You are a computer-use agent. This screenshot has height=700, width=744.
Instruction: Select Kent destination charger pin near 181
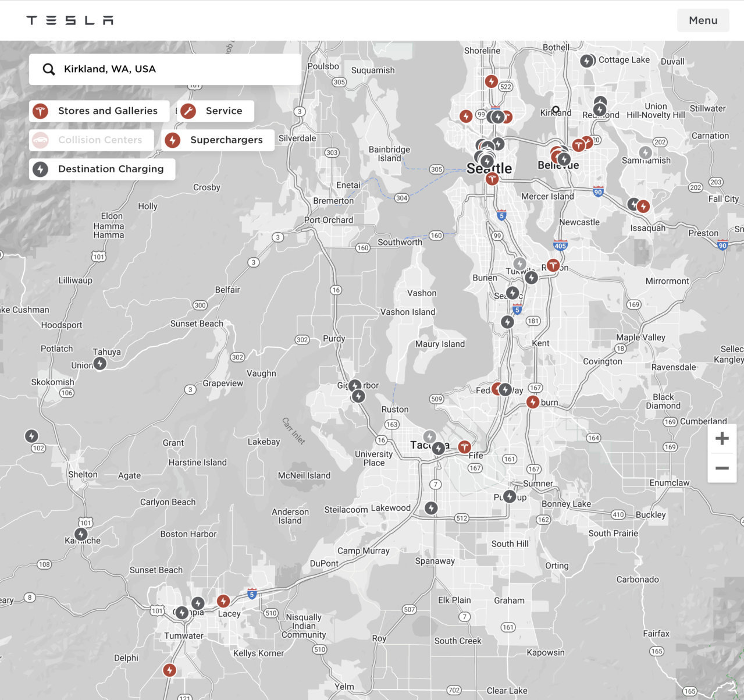(x=508, y=322)
